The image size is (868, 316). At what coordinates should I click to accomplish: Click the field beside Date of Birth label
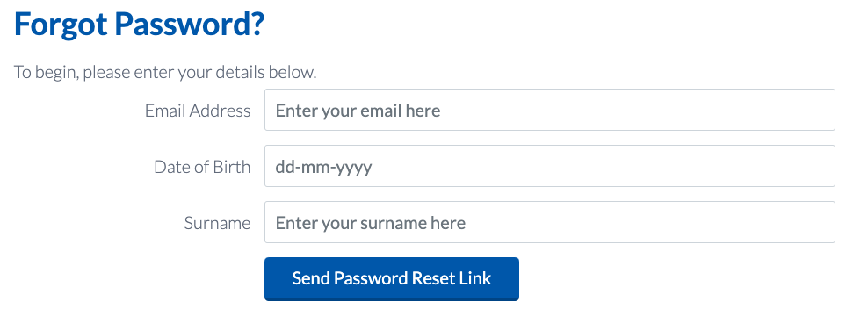(550, 166)
